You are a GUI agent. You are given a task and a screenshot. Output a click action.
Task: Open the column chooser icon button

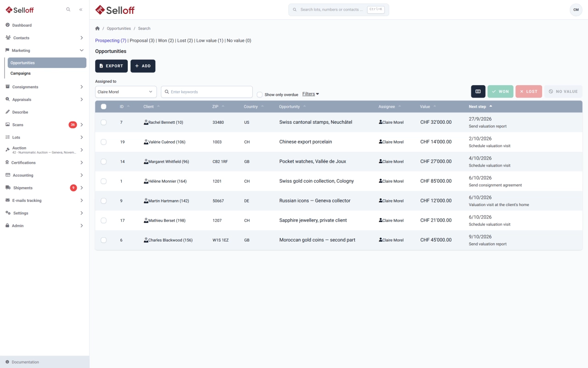[478, 92]
